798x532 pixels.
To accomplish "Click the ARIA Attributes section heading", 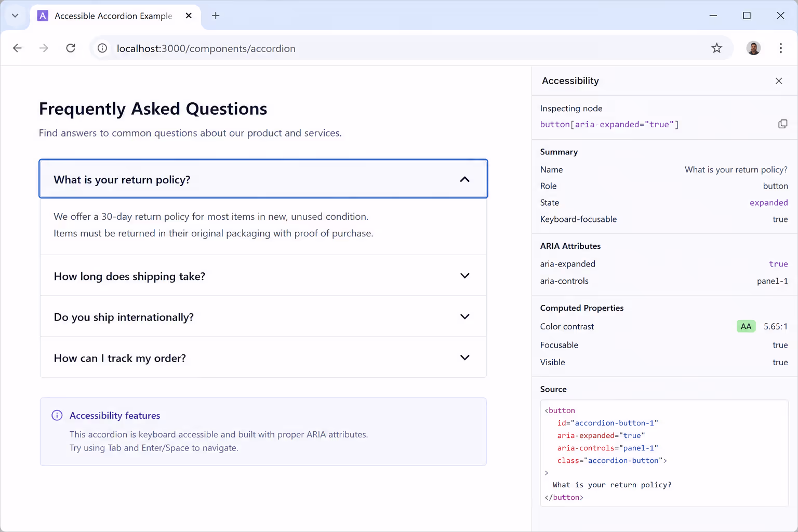I will pos(570,246).
